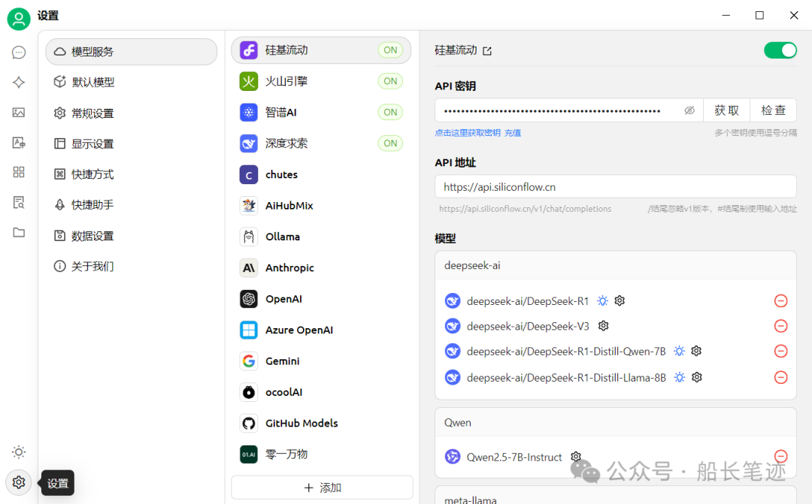The width and height of the screenshot is (812, 504).
Task: Select Gemini provider
Action: [321, 361]
